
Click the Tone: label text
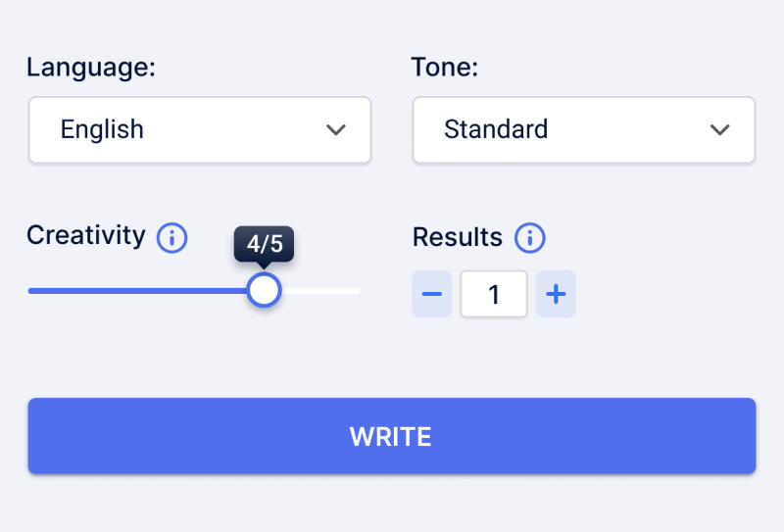[445, 67]
